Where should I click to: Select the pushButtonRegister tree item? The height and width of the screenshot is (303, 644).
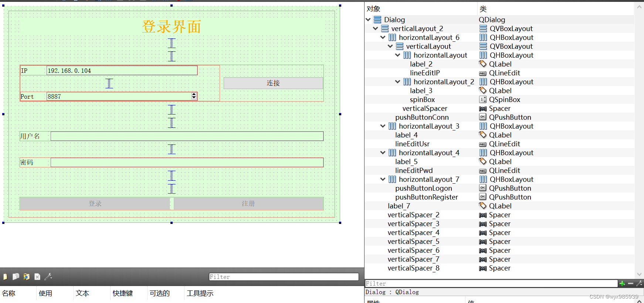pos(427,197)
